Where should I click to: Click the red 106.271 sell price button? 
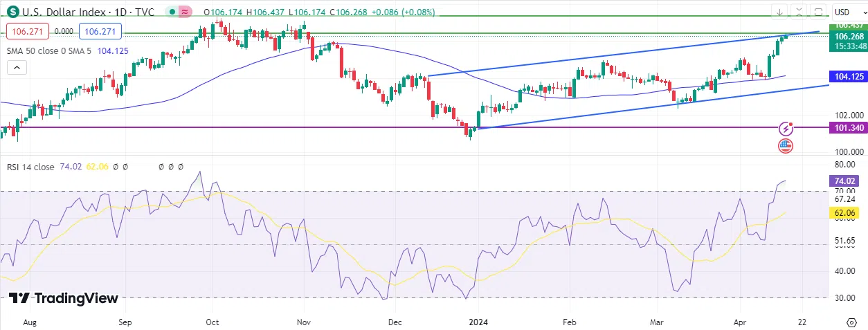coord(28,31)
